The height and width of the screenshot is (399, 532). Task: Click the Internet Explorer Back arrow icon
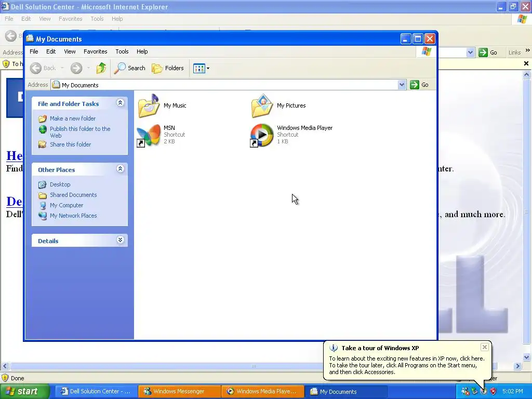pos(11,36)
